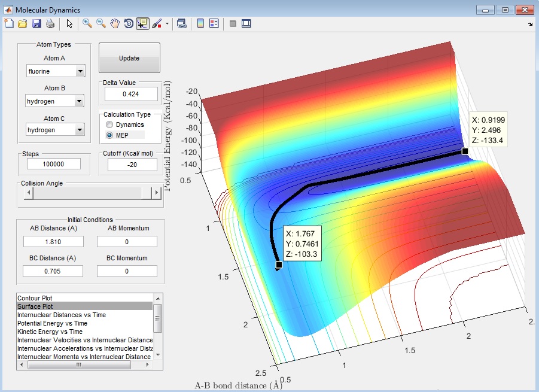The height and width of the screenshot is (392, 539).
Task: Select the Zoom Out magnifier tool
Action: pos(101,24)
